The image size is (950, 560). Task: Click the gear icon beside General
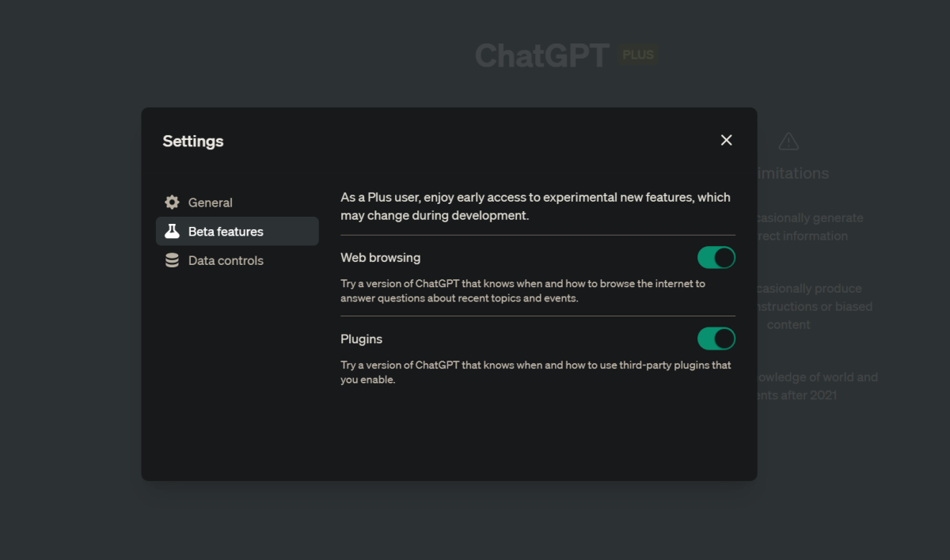pyautogui.click(x=172, y=202)
